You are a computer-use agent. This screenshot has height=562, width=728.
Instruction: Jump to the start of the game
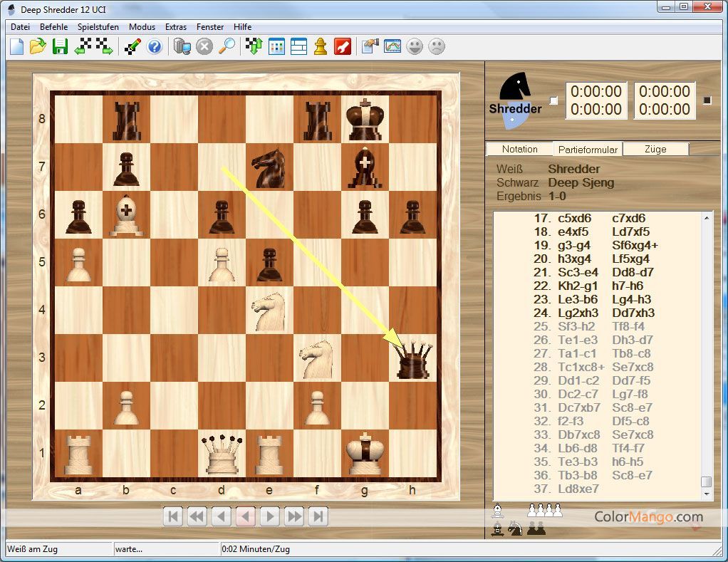coord(173,516)
